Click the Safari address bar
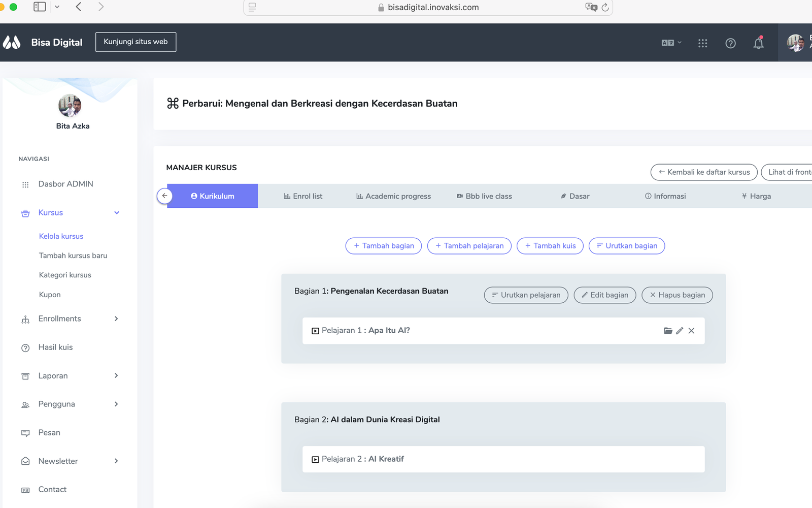The image size is (812, 508). [432, 7]
